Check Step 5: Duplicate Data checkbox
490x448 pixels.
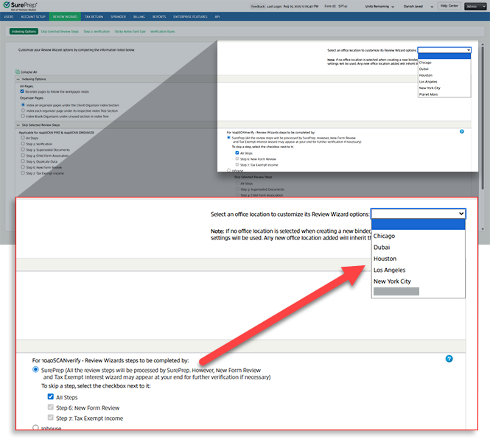point(23,161)
